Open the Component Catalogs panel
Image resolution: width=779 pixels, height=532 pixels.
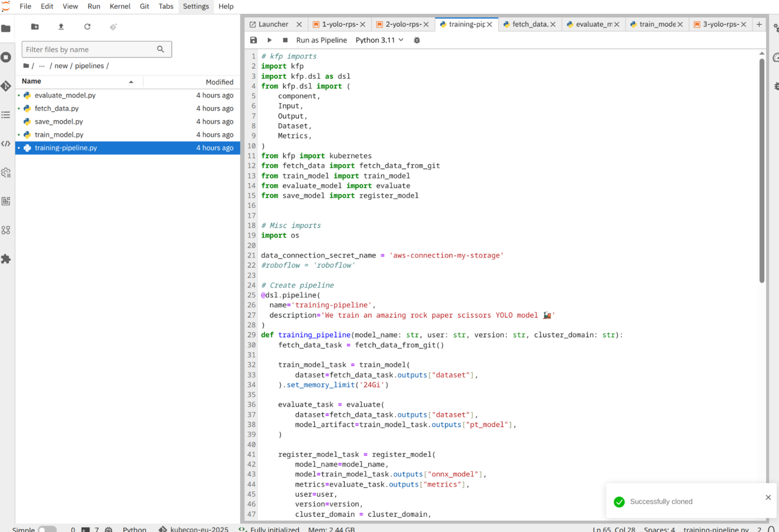pyautogui.click(x=6, y=230)
